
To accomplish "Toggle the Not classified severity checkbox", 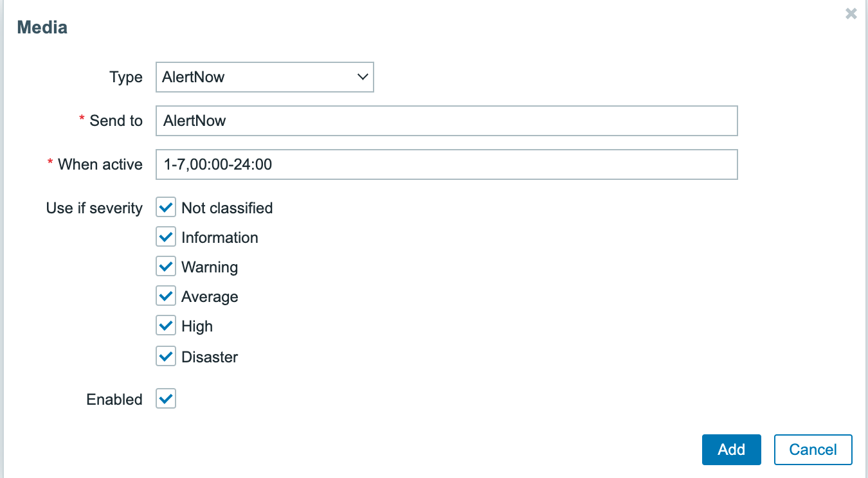I will tap(166, 208).
